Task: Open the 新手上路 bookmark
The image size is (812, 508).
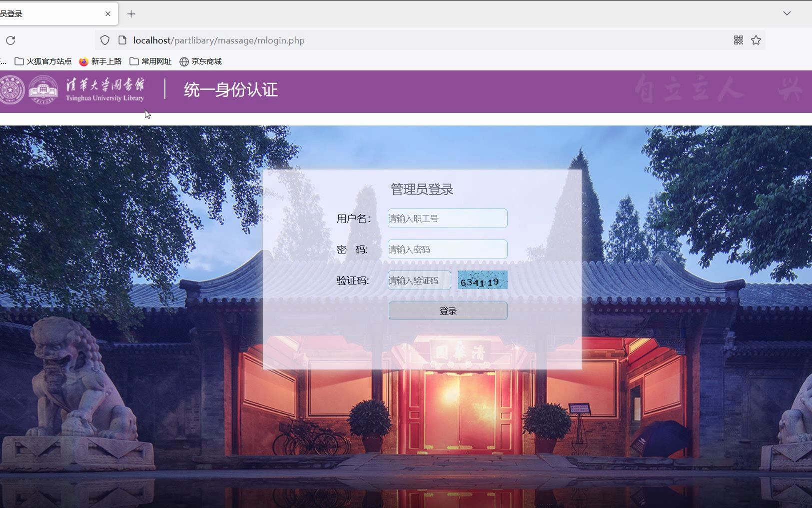Action: pyautogui.click(x=100, y=61)
